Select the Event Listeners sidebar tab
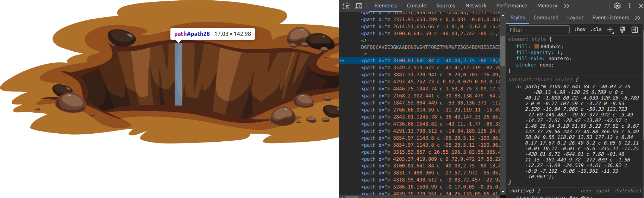This screenshot has height=198, width=644. 611,18
